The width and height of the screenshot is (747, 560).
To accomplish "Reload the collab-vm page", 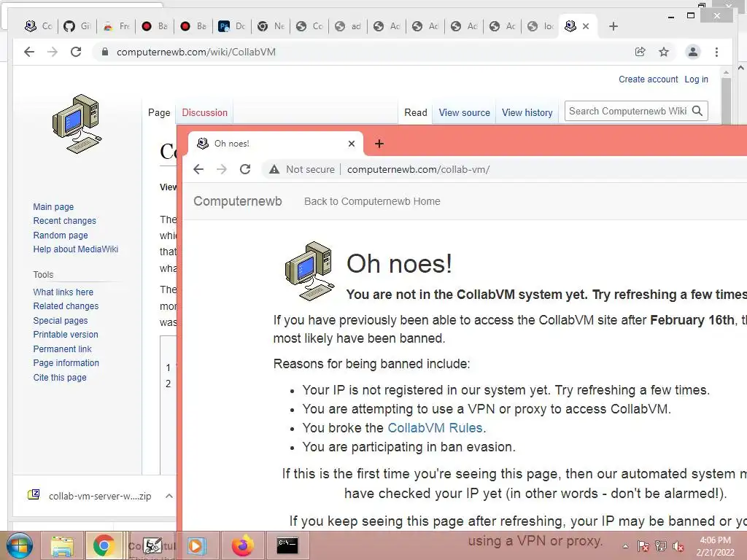I will tap(245, 169).
